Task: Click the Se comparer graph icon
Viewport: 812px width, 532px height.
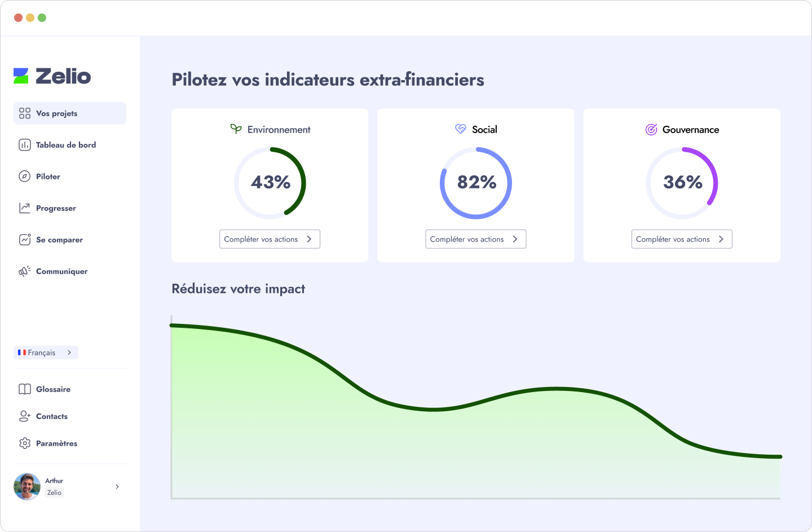Action: pyautogui.click(x=24, y=240)
